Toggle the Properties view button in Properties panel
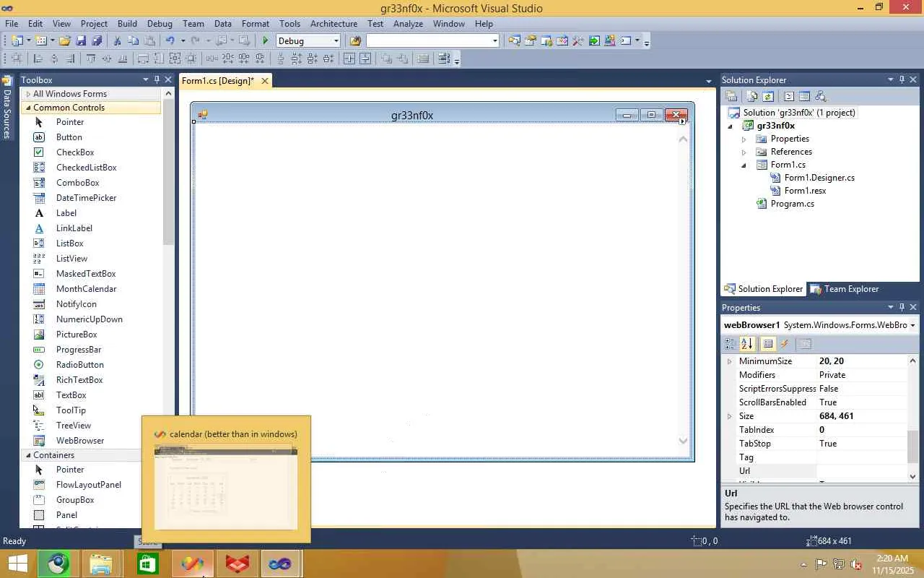Image resolution: width=924 pixels, height=578 pixels. tap(768, 344)
